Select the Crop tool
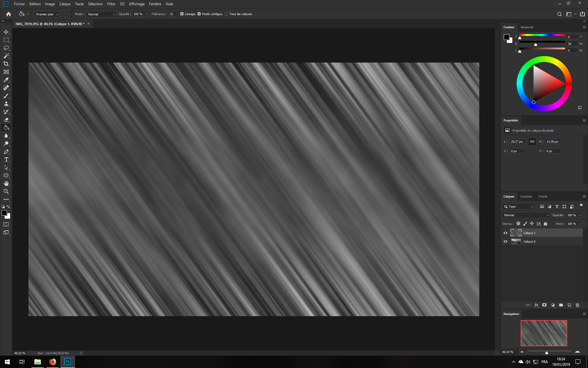The height and width of the screenshot is (368, 588). click(6, 64)
